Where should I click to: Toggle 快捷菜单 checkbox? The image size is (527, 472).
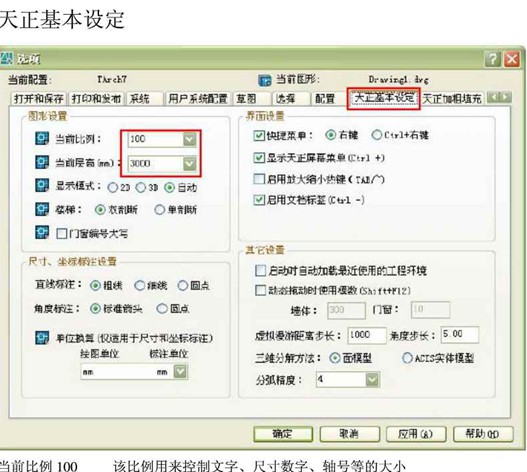[x=259, y=135]
